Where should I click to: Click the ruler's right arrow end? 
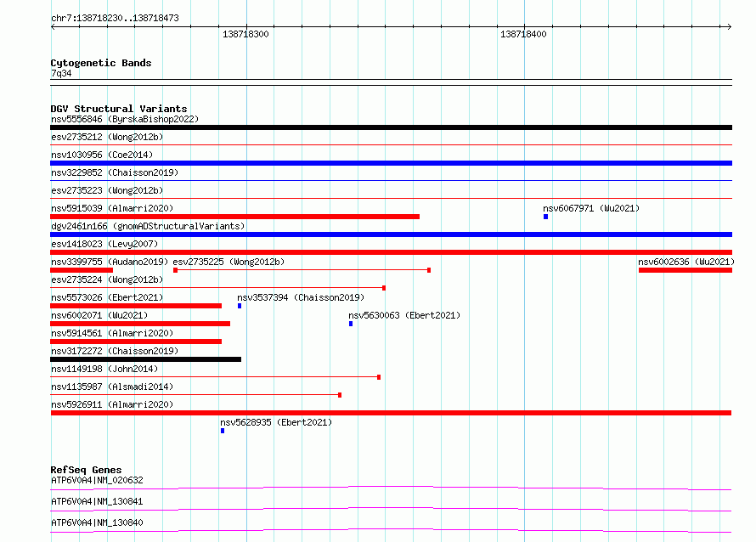coord(730,27)
